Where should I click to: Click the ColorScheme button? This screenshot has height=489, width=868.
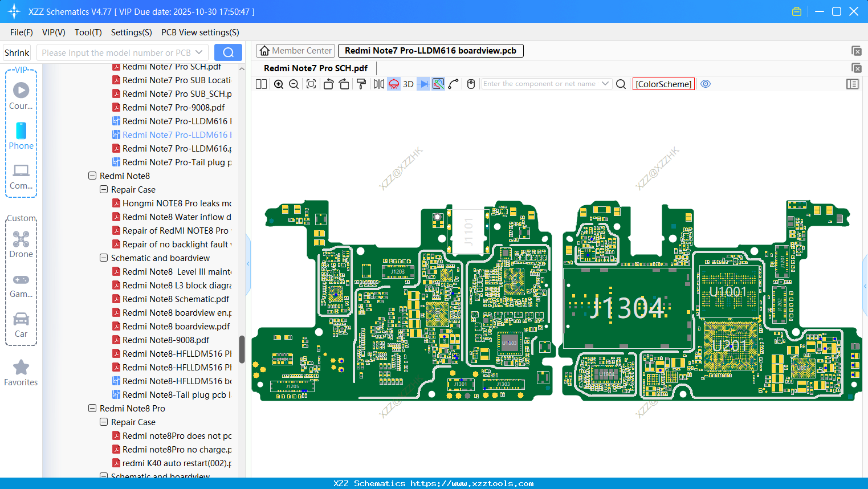[x=663, y=84]
